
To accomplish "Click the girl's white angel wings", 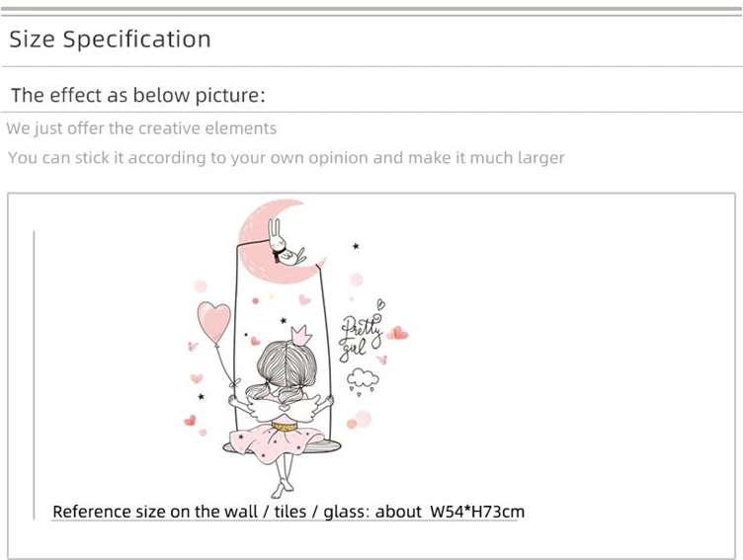I will [283, 406].
